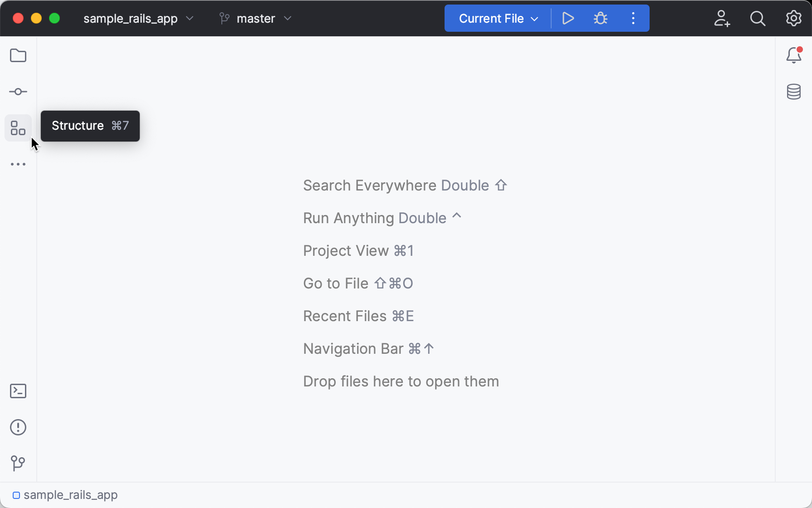Open the Terminal tool window

[18, 391]
